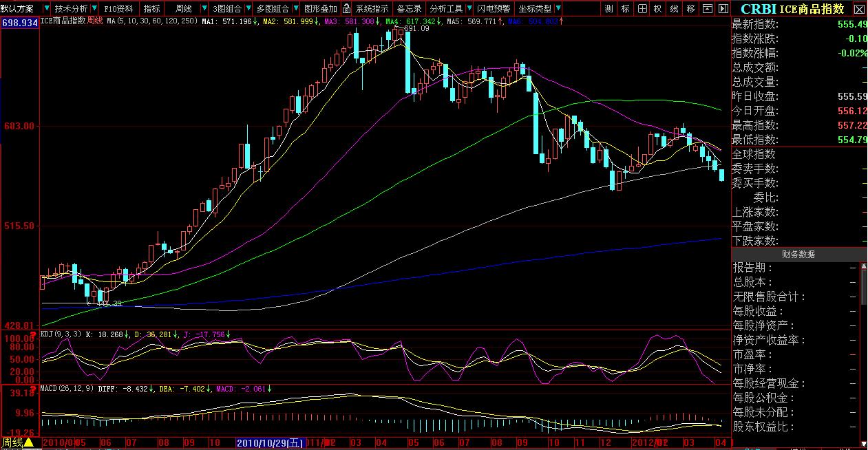Click the 周线 label at bottom left
This screenshot has width=868, height=450.
(x=12, y=442)
